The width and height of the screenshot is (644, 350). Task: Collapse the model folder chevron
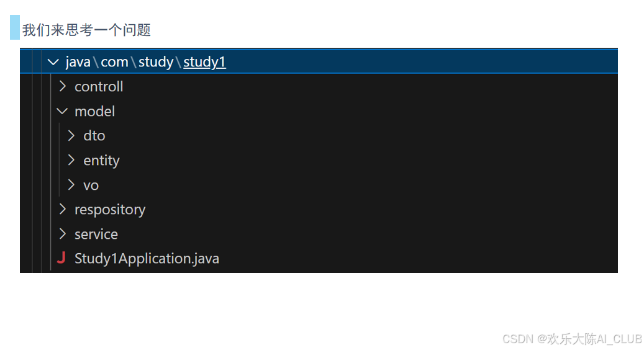[63, 111]
